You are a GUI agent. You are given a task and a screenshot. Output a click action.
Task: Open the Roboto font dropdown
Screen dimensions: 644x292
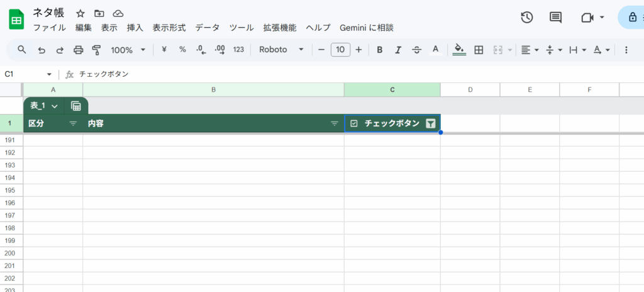point(281,50)
